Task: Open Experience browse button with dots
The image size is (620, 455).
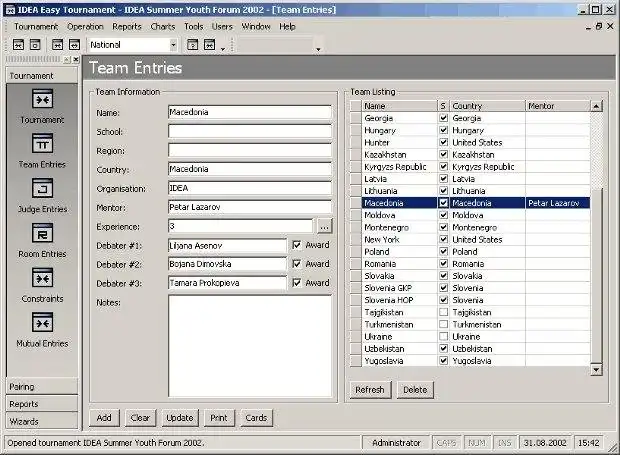Action: coord(324,227)
